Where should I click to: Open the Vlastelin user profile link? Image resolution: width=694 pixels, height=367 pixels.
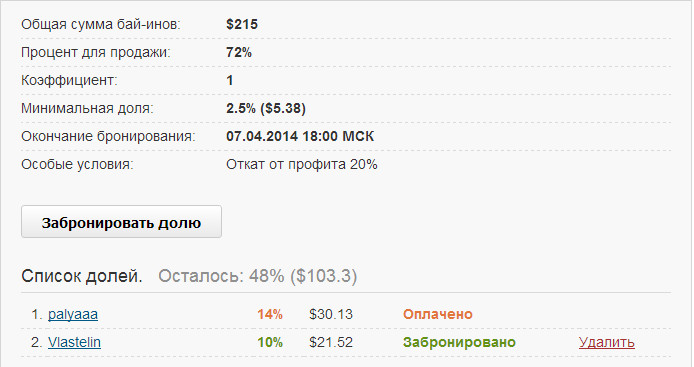tap(74, 342)
